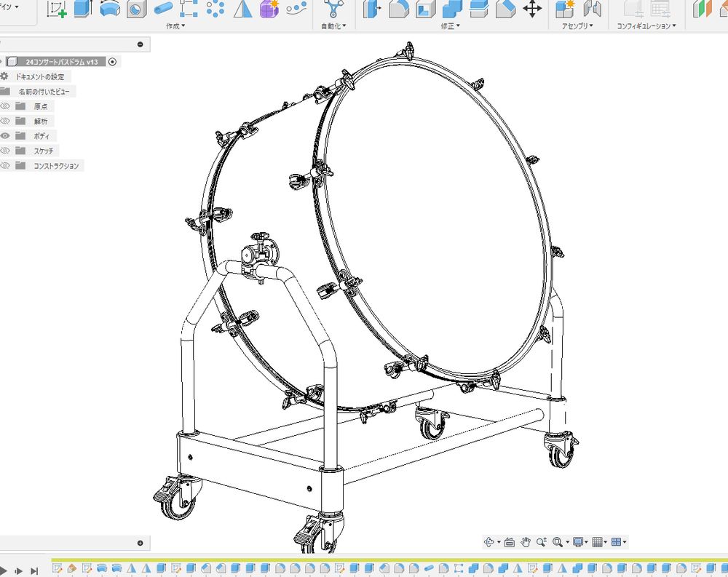Select the 24コンサートバスドラム v13 document node
Viewport: 728px width, 577px height.
[x=56, y=62]
